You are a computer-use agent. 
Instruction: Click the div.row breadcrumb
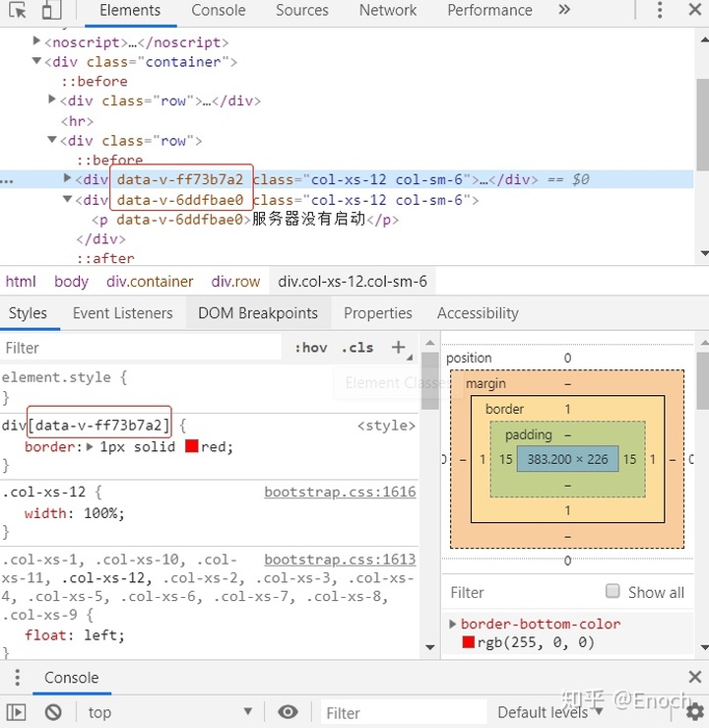[235, 282]
